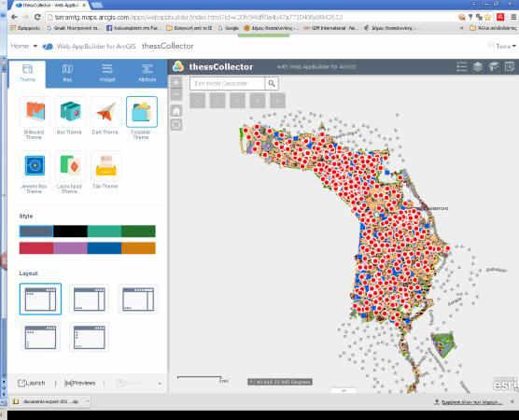Click the Web AppBuilder cloud icon
The width and height of the screenshot is (519, 420).
click(48, 47)
